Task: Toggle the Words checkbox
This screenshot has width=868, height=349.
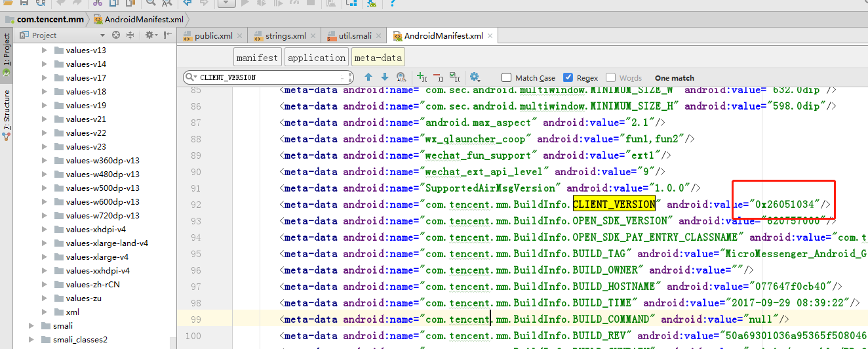Action: pyautogui.click(x=610, y=77)
